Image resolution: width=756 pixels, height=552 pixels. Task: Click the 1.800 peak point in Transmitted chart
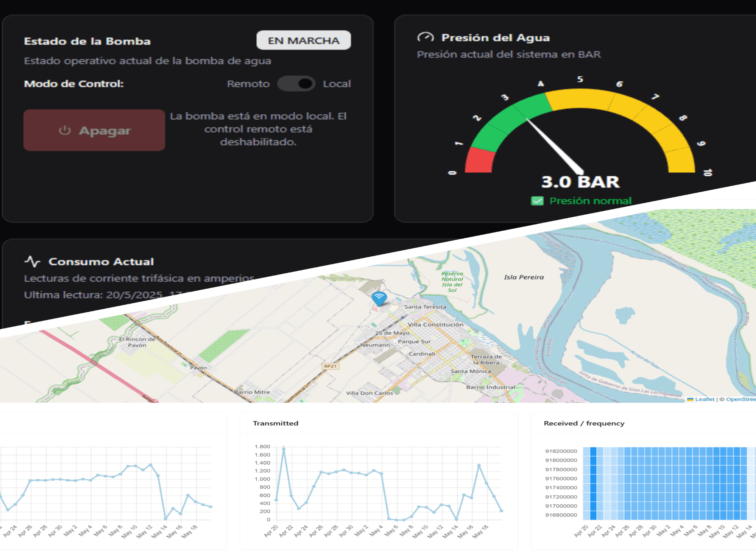coord(284,449)
